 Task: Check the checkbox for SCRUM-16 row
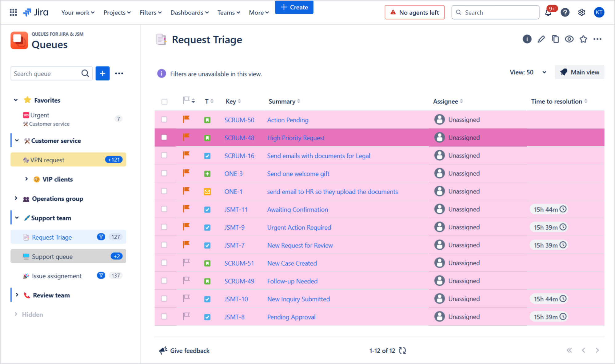pos(165,155)
